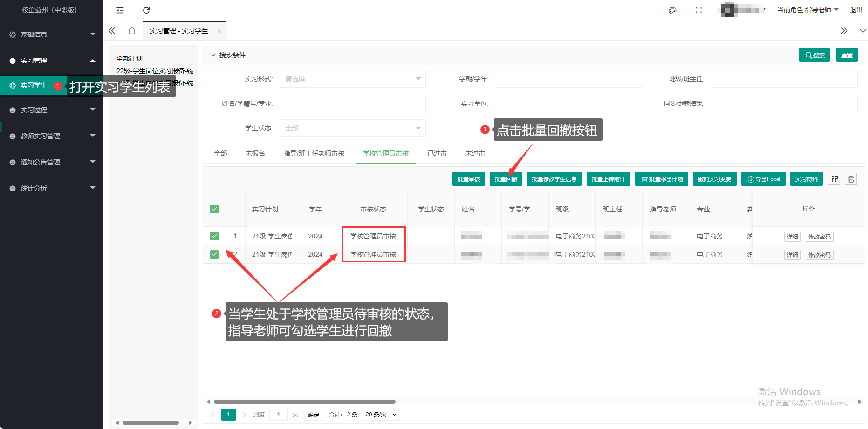868x429 pixels.
Task: Uncheck the second student row checkbox
Action: [214, 254]
